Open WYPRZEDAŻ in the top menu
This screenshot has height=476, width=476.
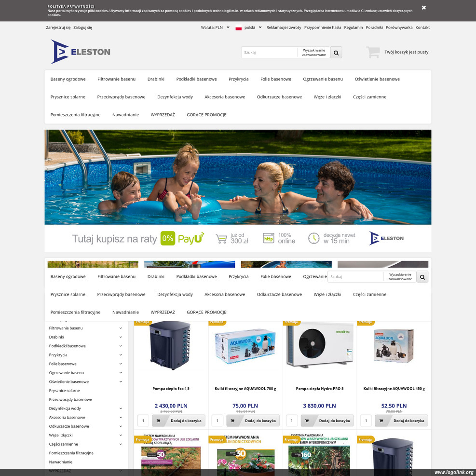tap(163, 115)
